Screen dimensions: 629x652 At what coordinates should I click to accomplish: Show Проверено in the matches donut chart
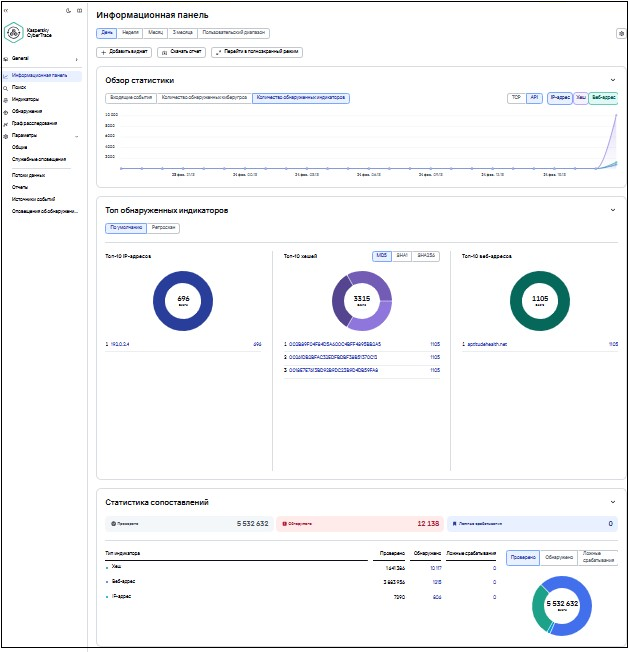523,558
